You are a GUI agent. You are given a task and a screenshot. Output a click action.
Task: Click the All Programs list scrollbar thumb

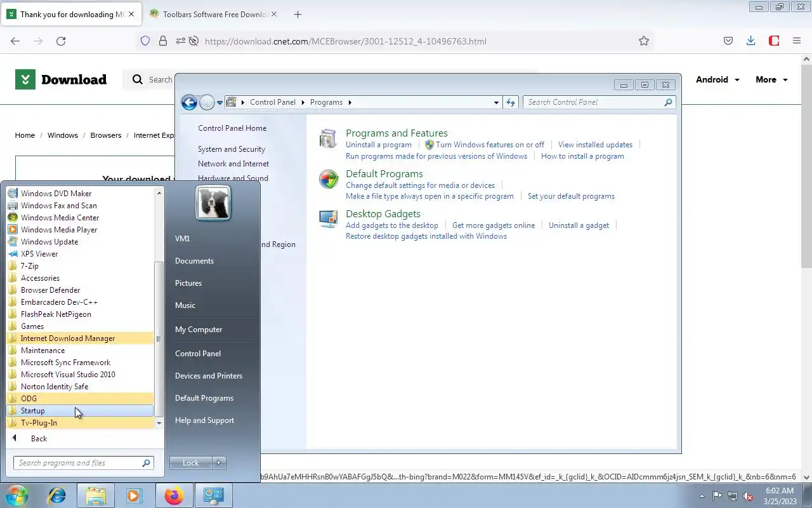(159, 339)
